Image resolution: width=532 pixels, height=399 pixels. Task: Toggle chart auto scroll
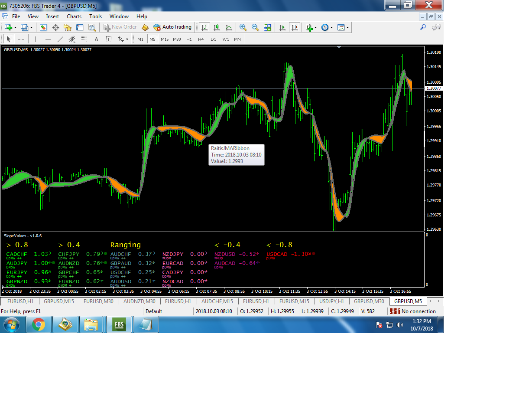coord(282,27)
